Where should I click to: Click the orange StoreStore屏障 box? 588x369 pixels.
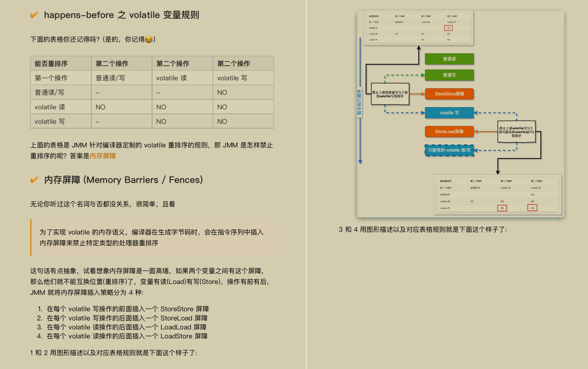click(449, 94)
